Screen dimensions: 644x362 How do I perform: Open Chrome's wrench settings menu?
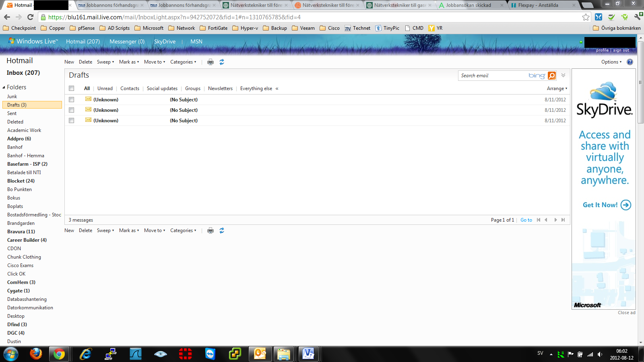pyautogui.click(x=638, y=17)
